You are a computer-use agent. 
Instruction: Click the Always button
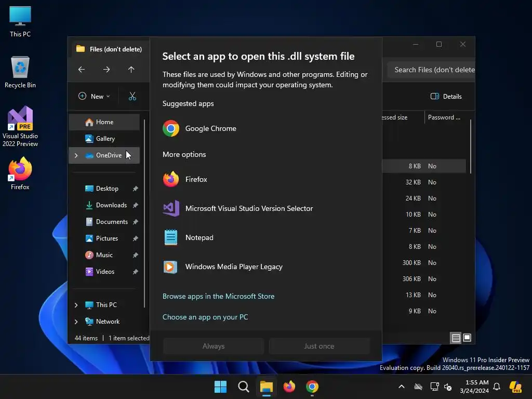tap(214, 346)
